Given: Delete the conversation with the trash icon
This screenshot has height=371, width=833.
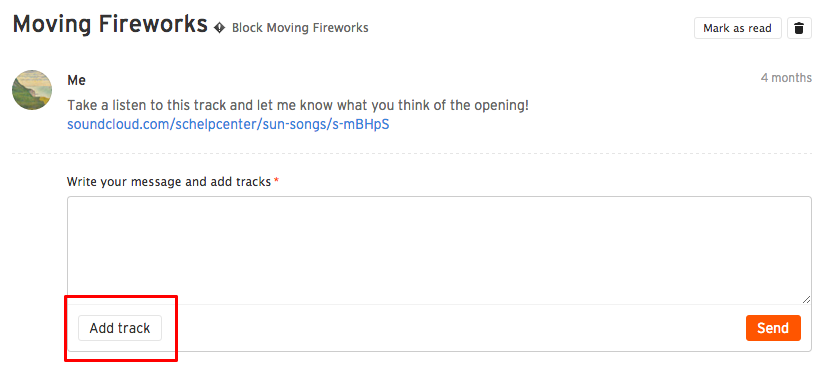Looking at the screenshot, I should pyautogui.click(x=799, y=28).
